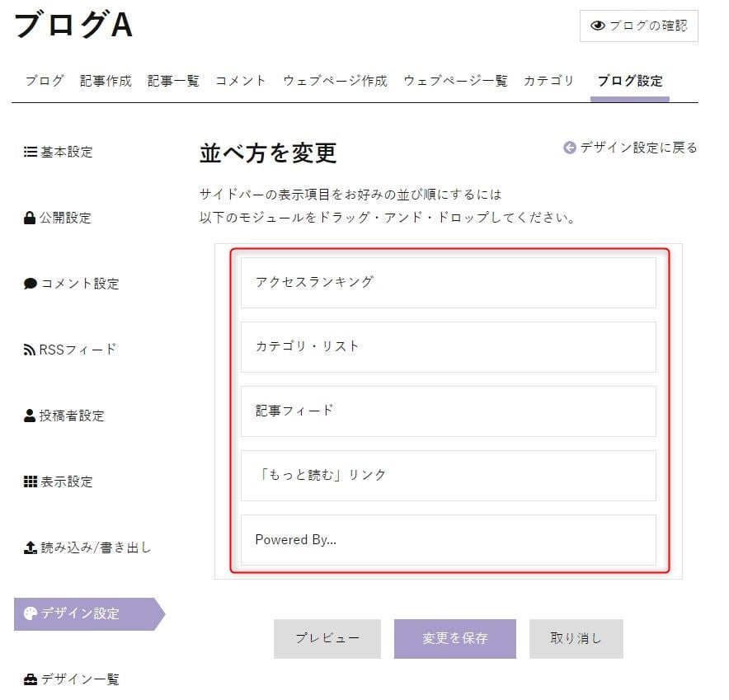Open the 記事作成 tab
The image size is (729, 700).
point(106,81)
